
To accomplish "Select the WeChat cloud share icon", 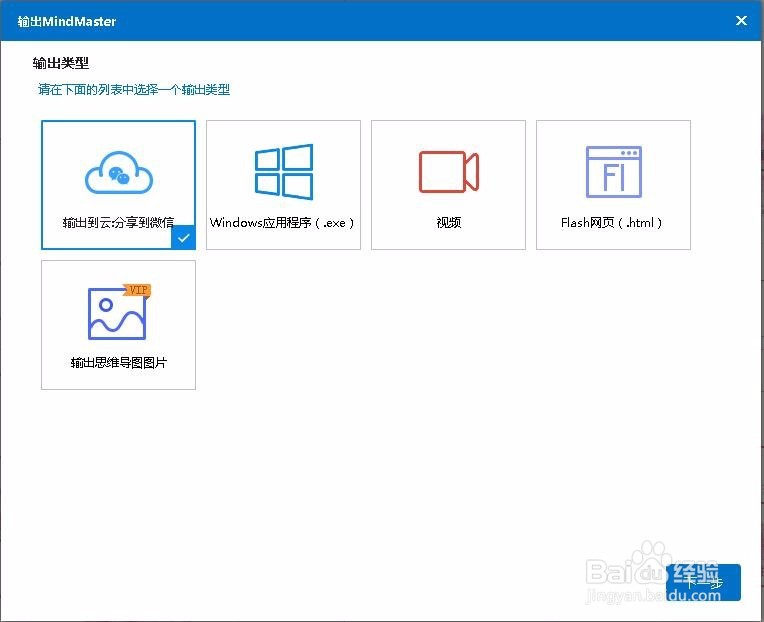I will [x=119, y=173].
